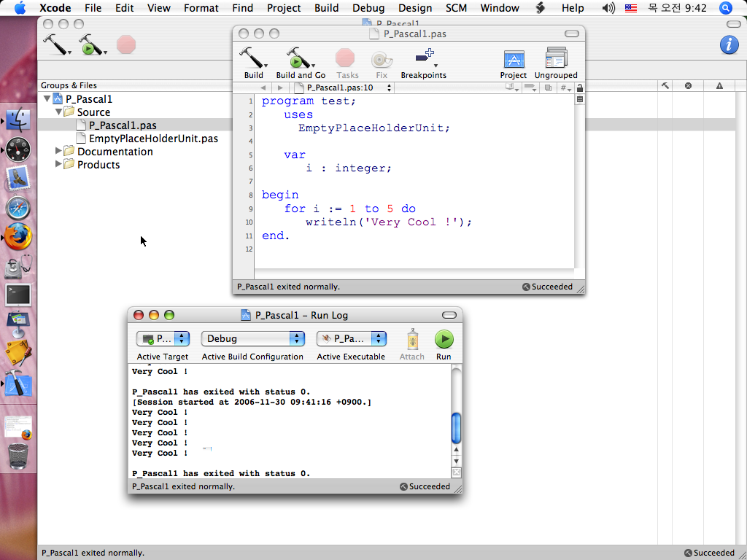
Task: Click the Ungrouped icon
Action: tap(556, 60)
